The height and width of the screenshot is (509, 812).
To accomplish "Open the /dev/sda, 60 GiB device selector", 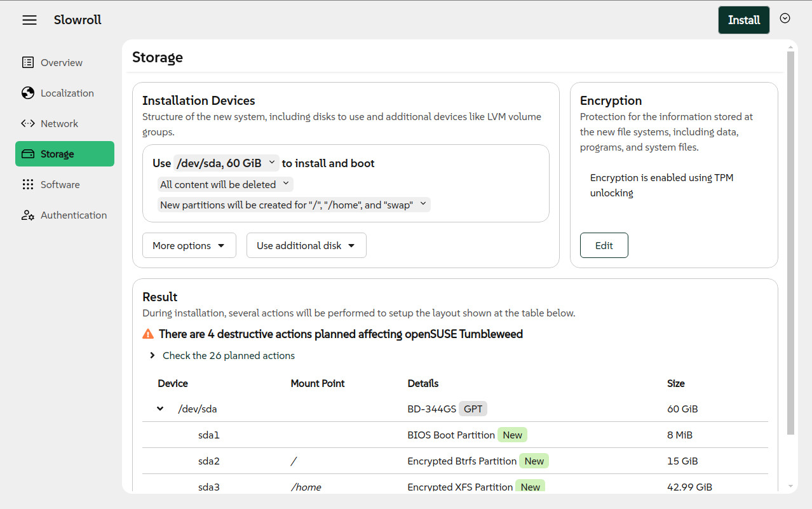I will 226,163.
